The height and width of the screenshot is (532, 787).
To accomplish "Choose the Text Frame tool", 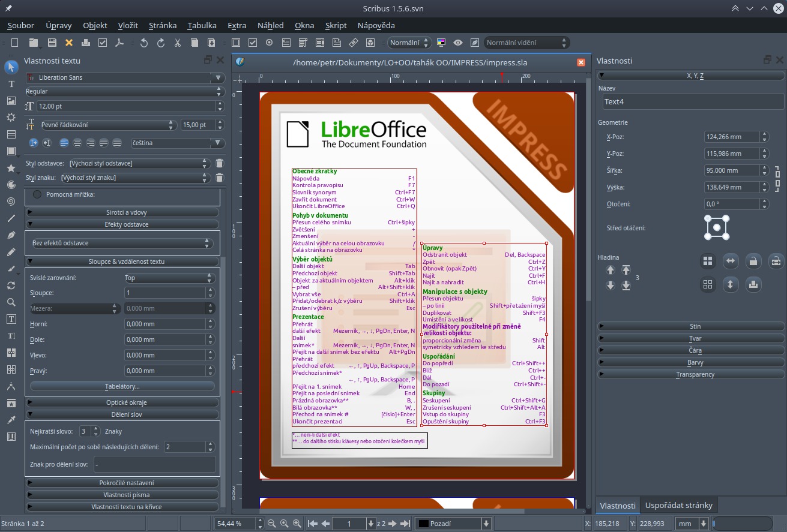I will coord(11,84).
